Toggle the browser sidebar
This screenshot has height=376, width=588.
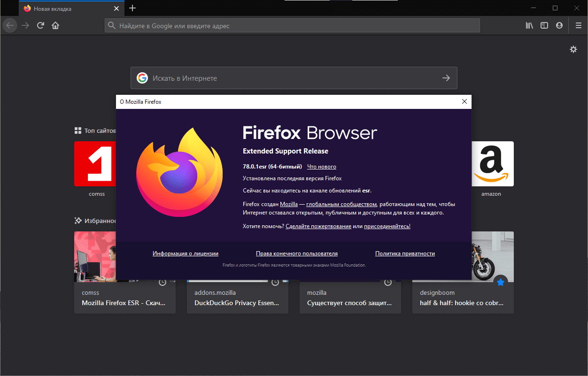coord(544,25)
